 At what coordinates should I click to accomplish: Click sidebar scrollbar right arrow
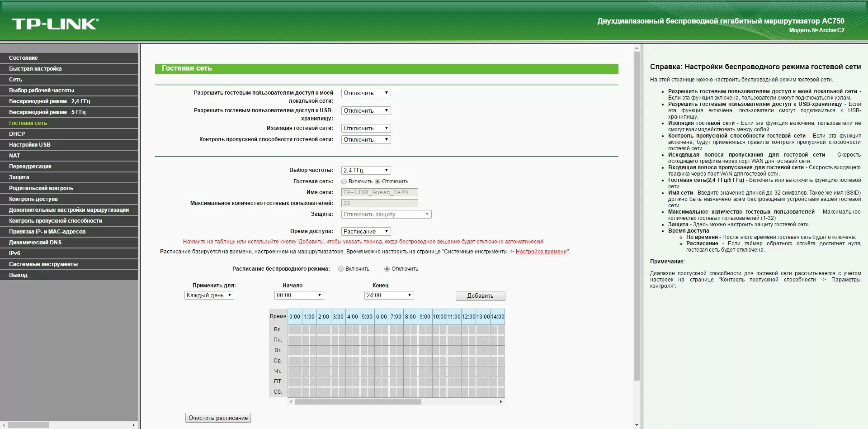point(133,425)
